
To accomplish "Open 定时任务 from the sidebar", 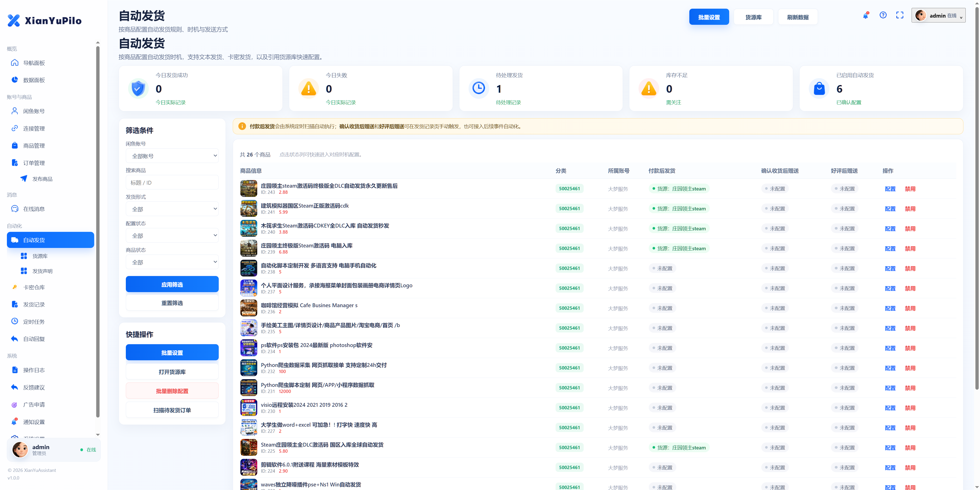I will tap(50, 321).
